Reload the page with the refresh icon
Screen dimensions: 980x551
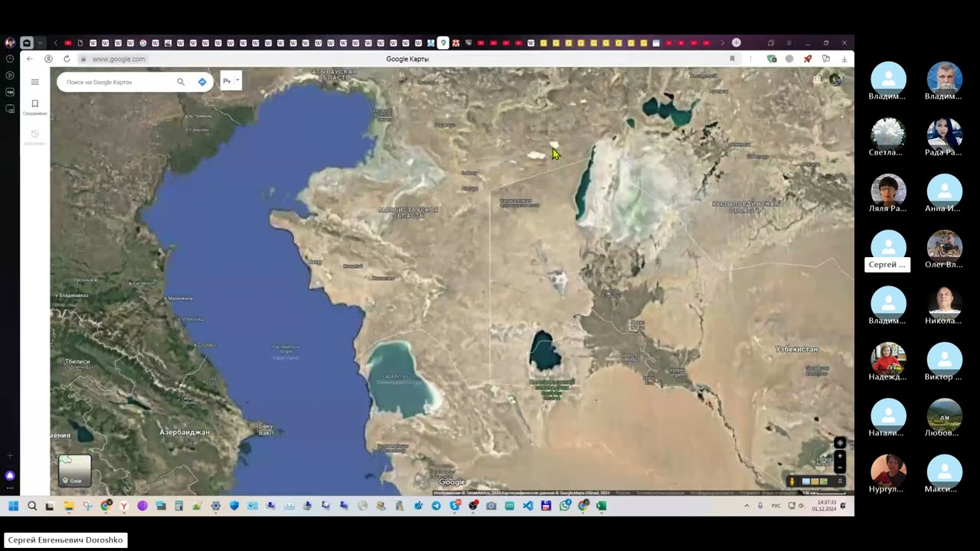[67, 59]
